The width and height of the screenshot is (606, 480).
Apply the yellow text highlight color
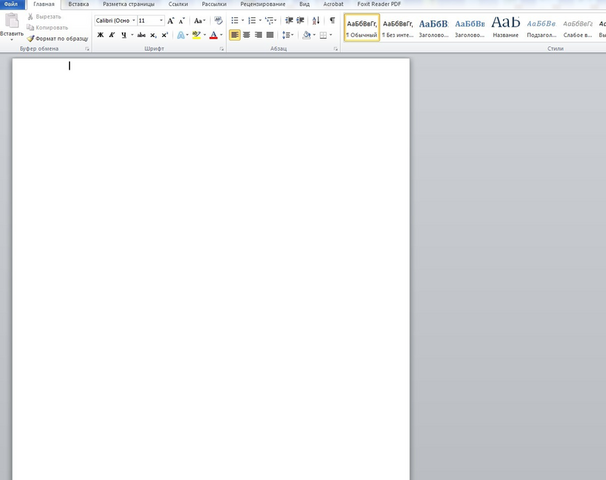(x=196, y=35)
